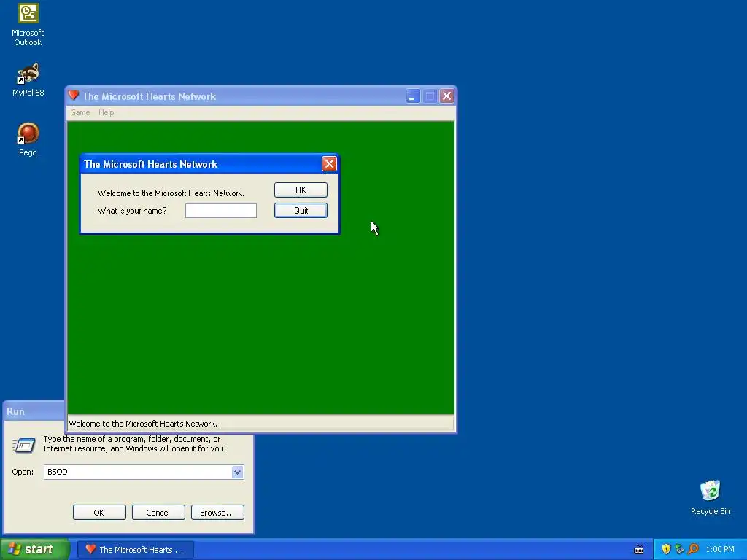This screenshot has height=560, width=747.
Task: Open the Help menu in Hearts
Action: click(x=107, y=112)
